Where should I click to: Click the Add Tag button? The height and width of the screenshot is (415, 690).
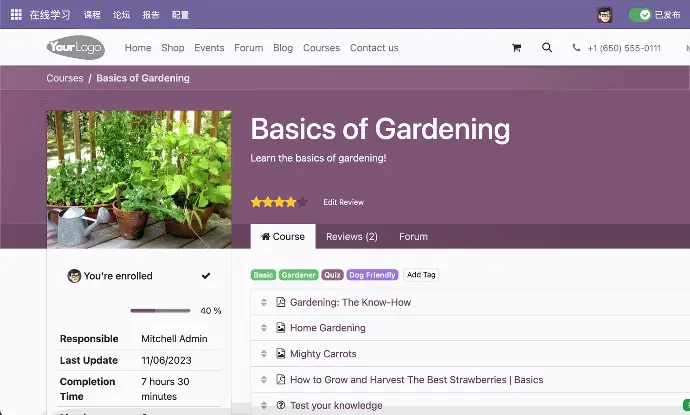point(421,275)
